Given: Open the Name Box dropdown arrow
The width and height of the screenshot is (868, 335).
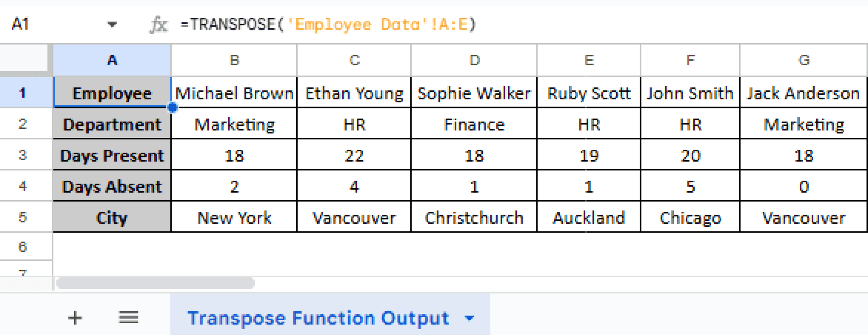Looking at the screenshot, I should (111, 24).
